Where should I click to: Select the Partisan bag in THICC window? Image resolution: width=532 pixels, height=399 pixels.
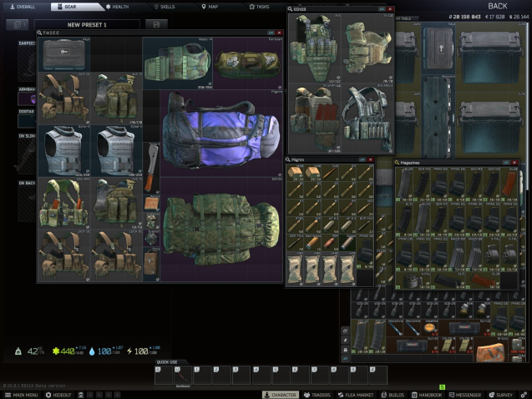pos(248,63)
